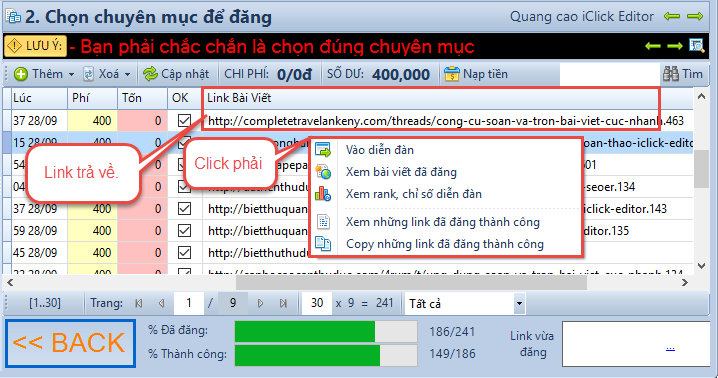Select Vào diễn đàn from context menu
Viewport: 718px width, 378px height.
click(x=379, y=150)
